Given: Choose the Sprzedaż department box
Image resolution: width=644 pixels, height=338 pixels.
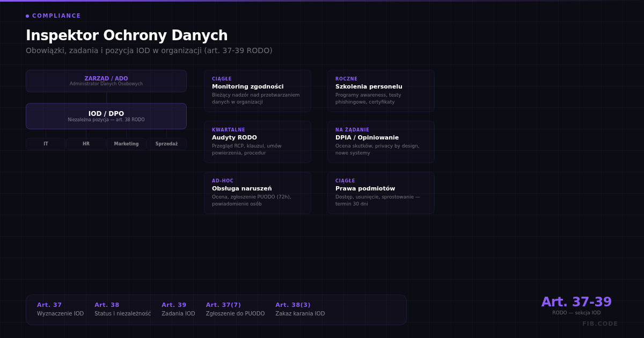Looking at the screenshot, I should 166,144.
